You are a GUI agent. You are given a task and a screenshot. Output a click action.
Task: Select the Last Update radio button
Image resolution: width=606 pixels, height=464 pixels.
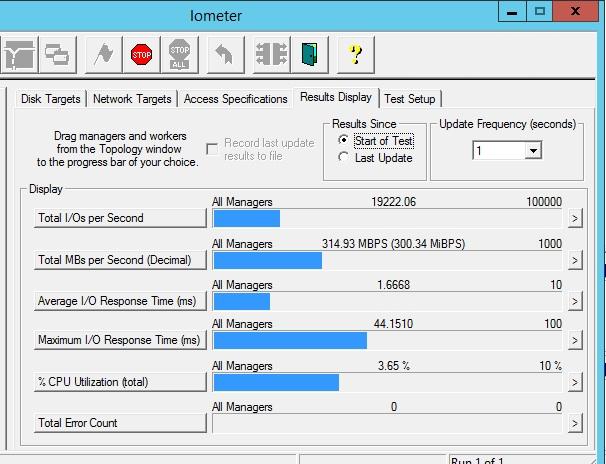[343, 157]
